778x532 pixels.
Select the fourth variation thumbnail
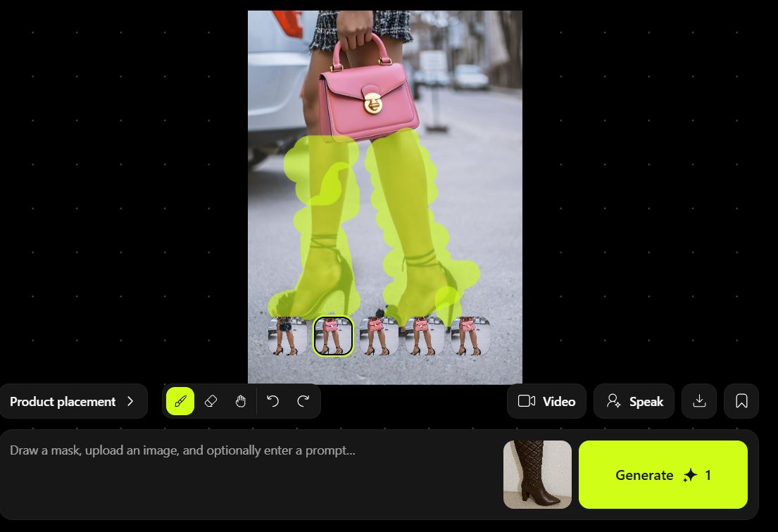pyautogui.click(x=425, y=336)
